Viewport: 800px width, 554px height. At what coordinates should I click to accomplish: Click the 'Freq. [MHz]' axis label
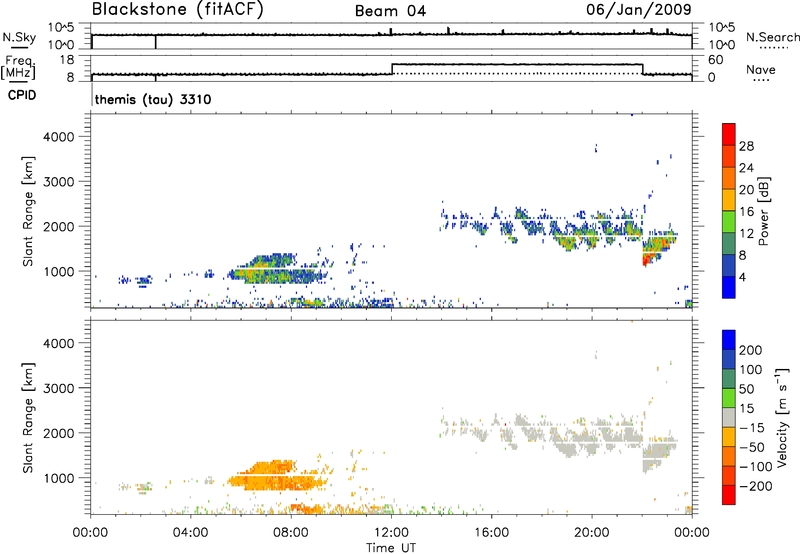click(19, 68)
